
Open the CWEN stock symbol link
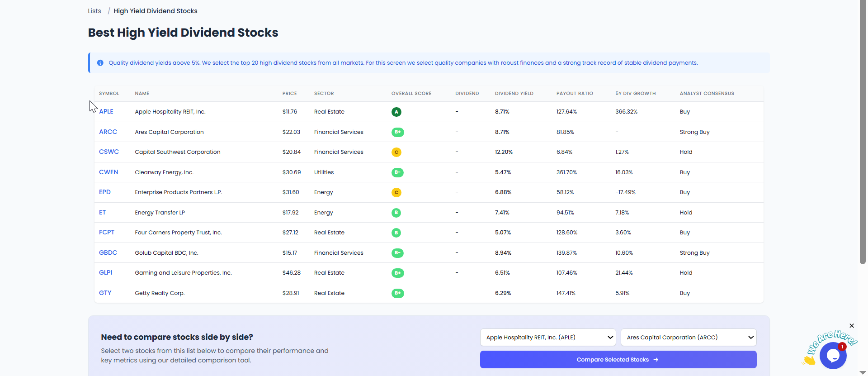tap(108, 172)
